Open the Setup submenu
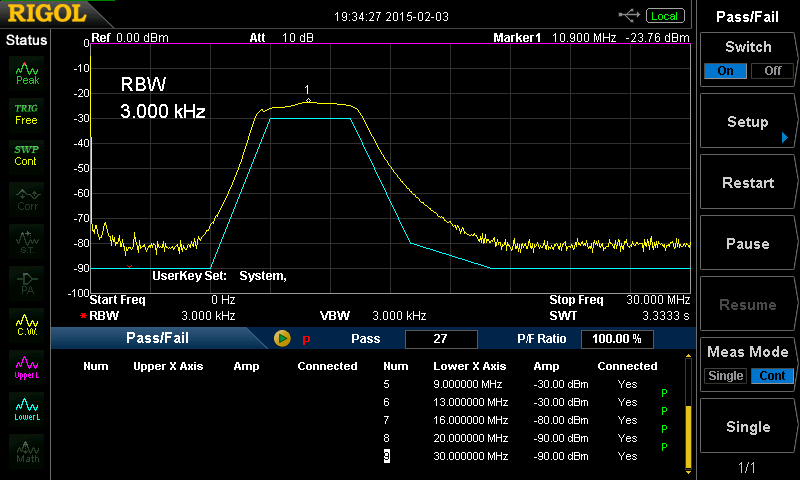Image resolution: width=800 pixels, height=480 pixels. coord(747,122)
